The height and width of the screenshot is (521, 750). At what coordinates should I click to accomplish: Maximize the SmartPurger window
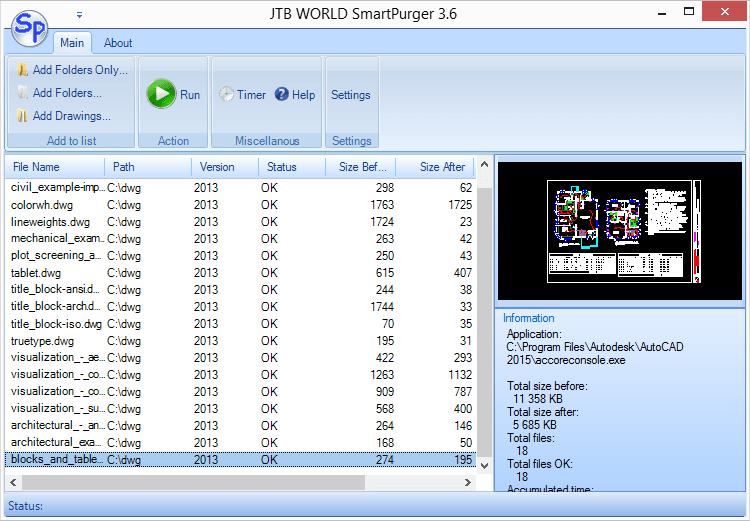click(689, 11)
